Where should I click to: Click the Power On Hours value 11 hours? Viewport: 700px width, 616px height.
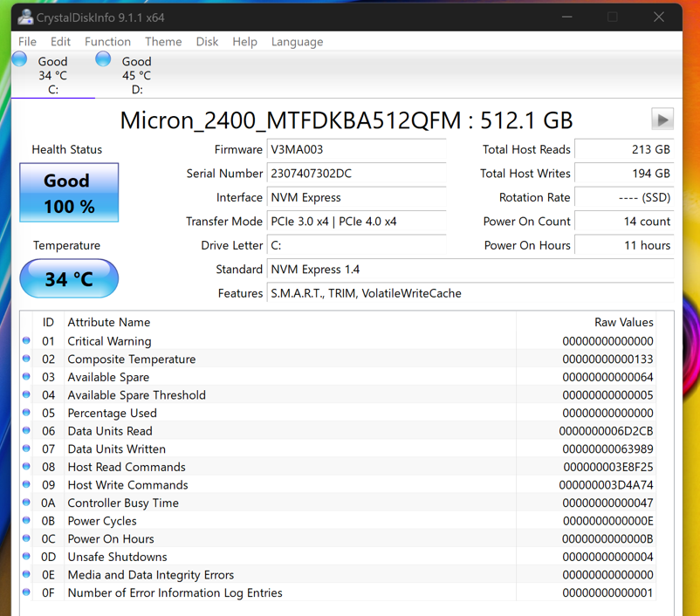tap(624, 245)
